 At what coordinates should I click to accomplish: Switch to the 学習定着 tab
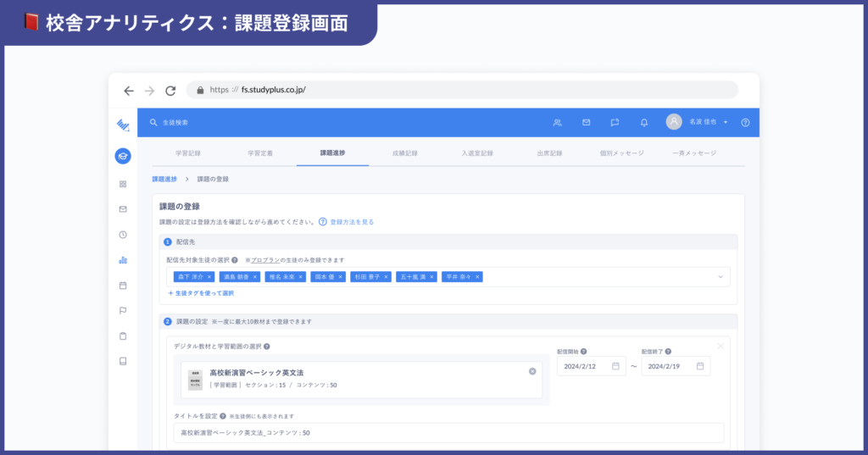(x=260, y=153)
